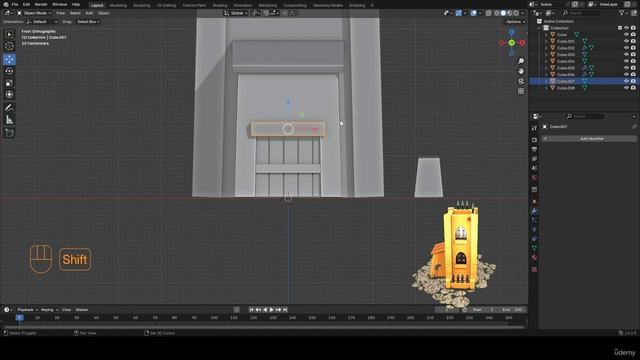Open the Modifiers wrench properties tab
Image resolution: width=640 pixels, height=360 pixels.
534,211
